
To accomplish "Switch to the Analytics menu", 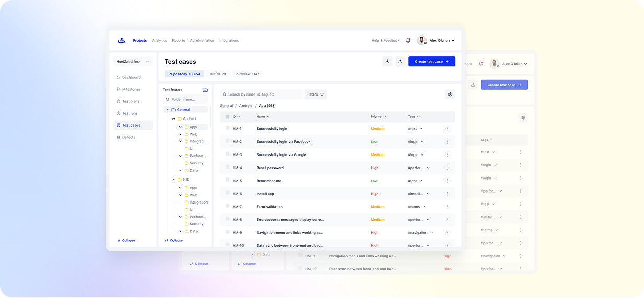I will click(159, 40).
